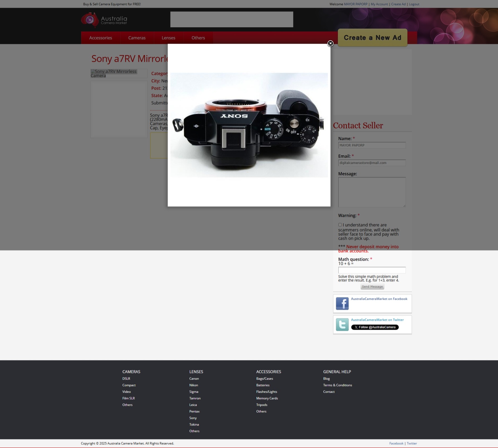Open the Others navigation menu
This screenshot has width=498, height=448.
tap(198, 38)
